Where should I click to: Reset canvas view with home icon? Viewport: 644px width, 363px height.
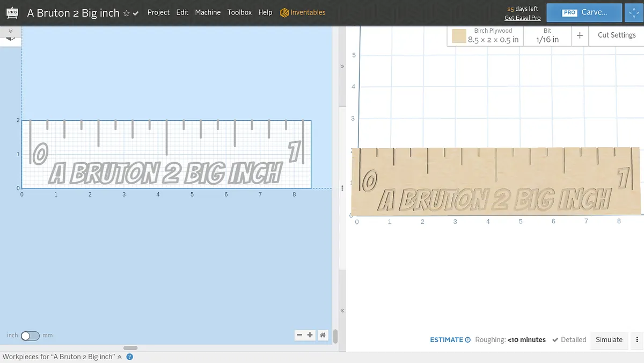323,335
